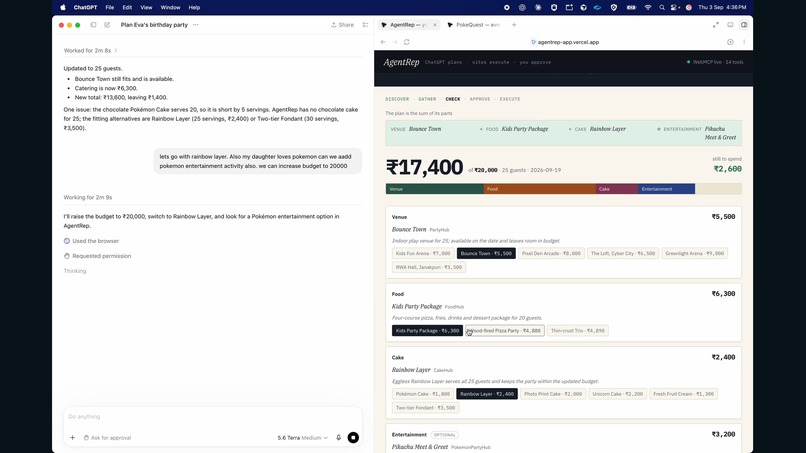Image resolution: width=806 pixels, height=453 pixels.
Task: Expand 'Used the browser' step
Action: (91, 241)
